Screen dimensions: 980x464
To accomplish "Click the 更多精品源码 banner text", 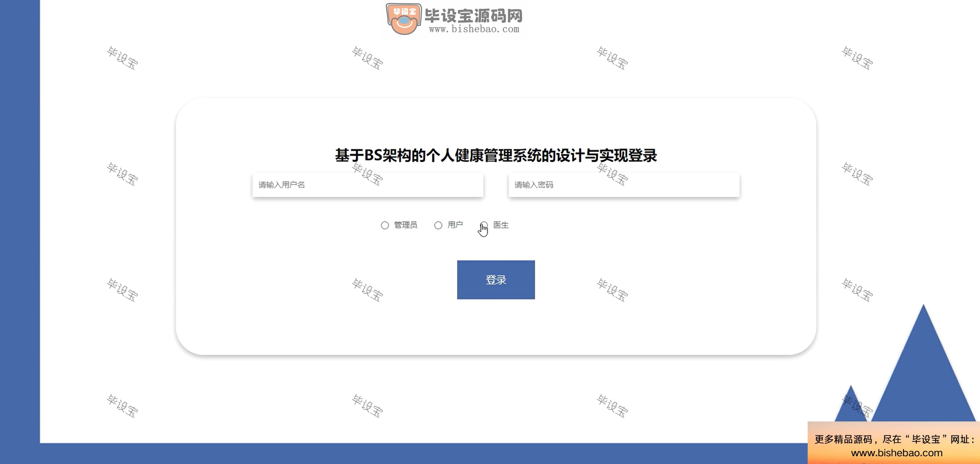I will tap(843, 439).
